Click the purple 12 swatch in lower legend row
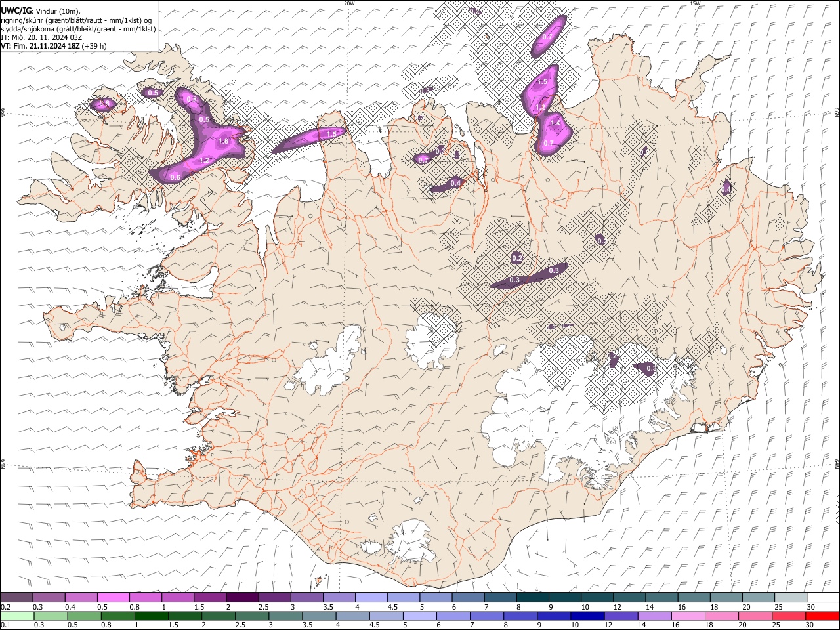The width and height of the screenshot is (840, 630). [x=620, y=616]
